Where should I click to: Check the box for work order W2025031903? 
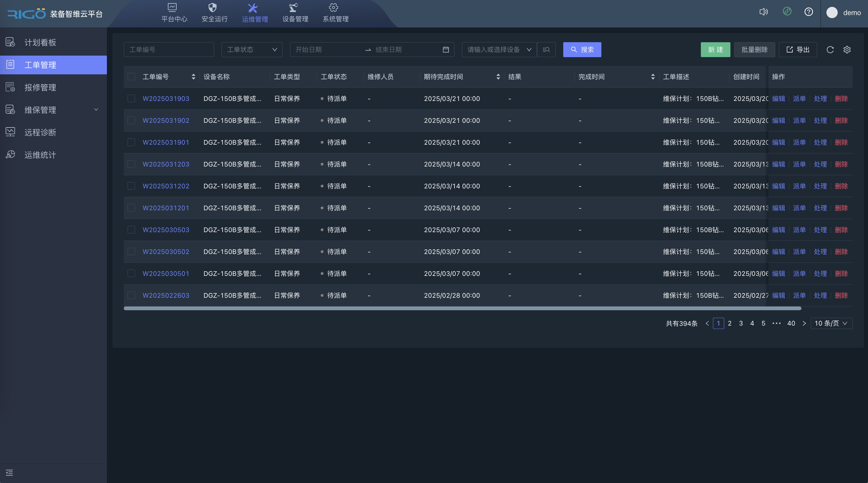pyautogui.click(x=131, y=99)
